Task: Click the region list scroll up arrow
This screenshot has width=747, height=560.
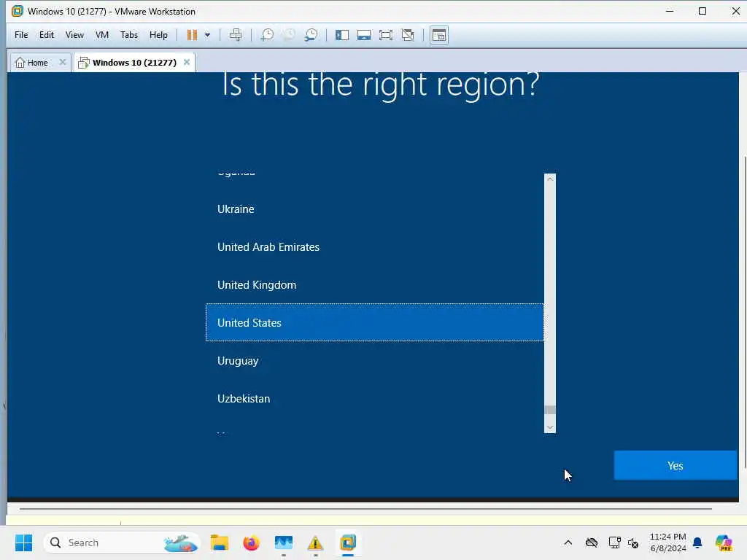Action: (x=550, y=179)
